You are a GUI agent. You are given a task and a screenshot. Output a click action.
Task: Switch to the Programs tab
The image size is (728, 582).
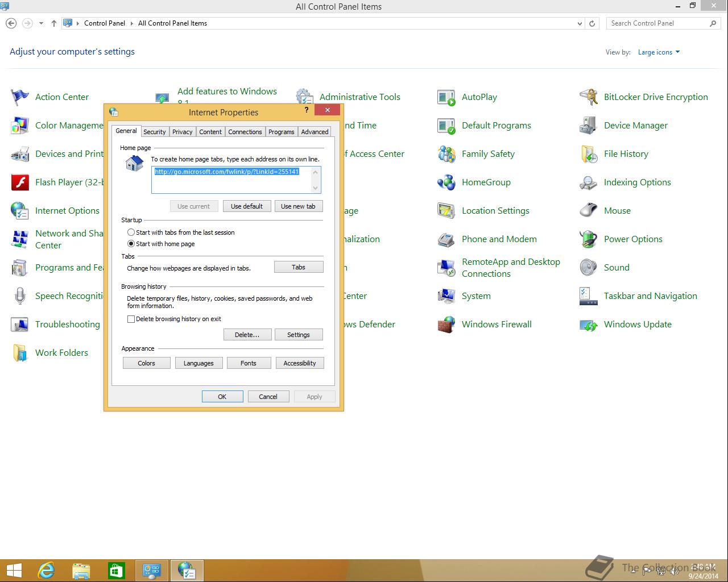282,132
